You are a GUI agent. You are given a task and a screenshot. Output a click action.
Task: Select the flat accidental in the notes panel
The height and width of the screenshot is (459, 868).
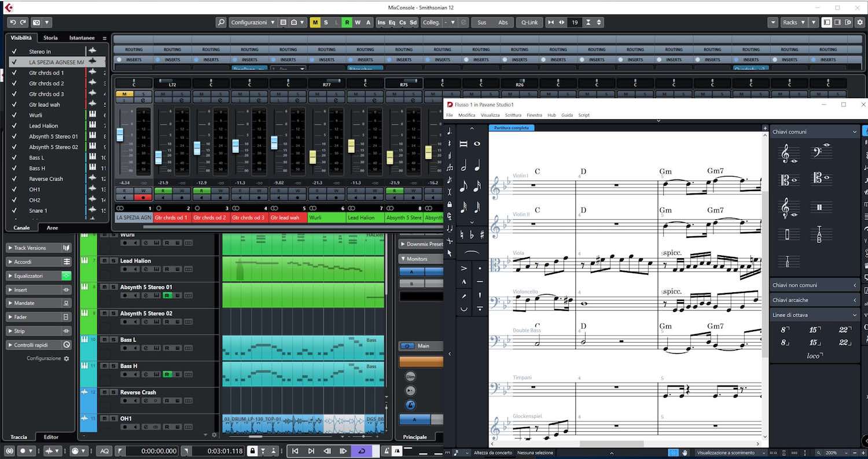pyautogui.click(x=472, y=234)
